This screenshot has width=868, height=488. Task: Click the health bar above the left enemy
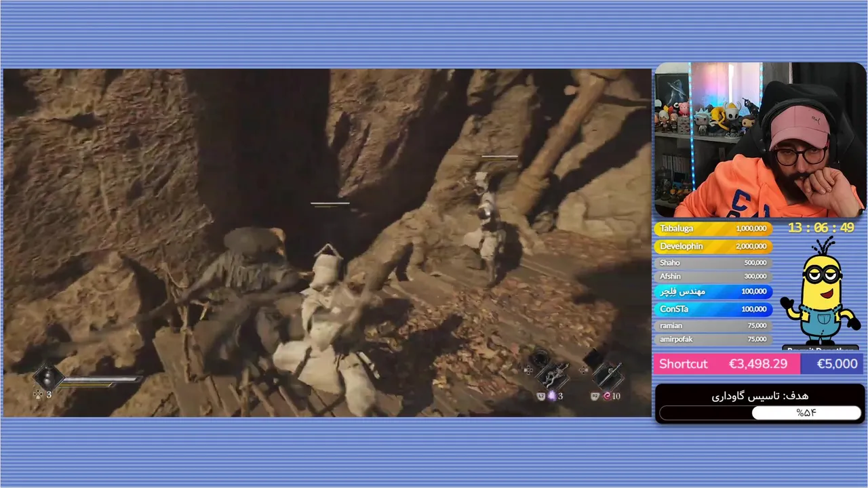330,203
